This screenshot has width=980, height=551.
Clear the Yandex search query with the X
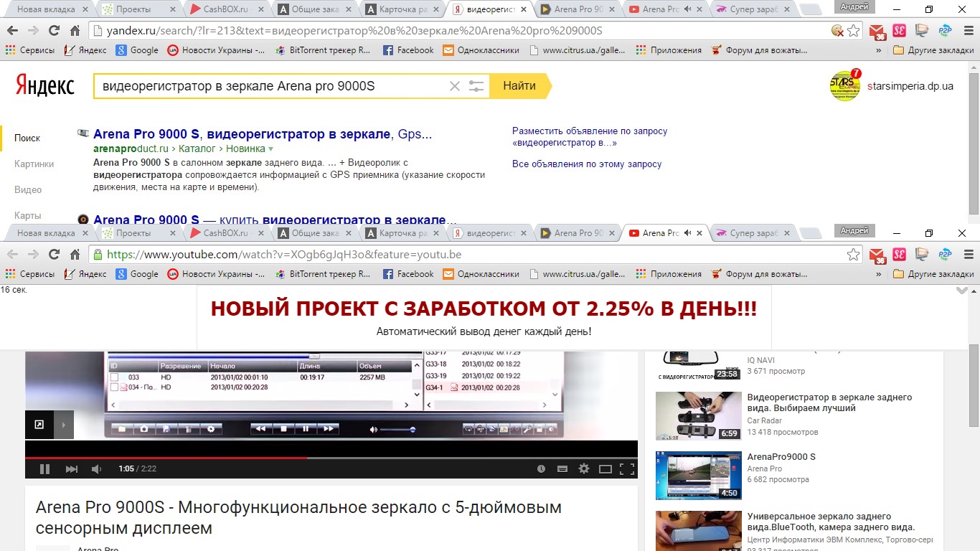[454, 86]
